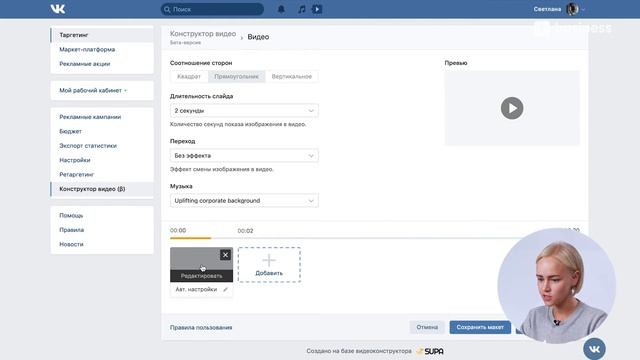
Task: Click the 00:00 timeline marker
Action: pyautogui.click(x=178, y=231)
